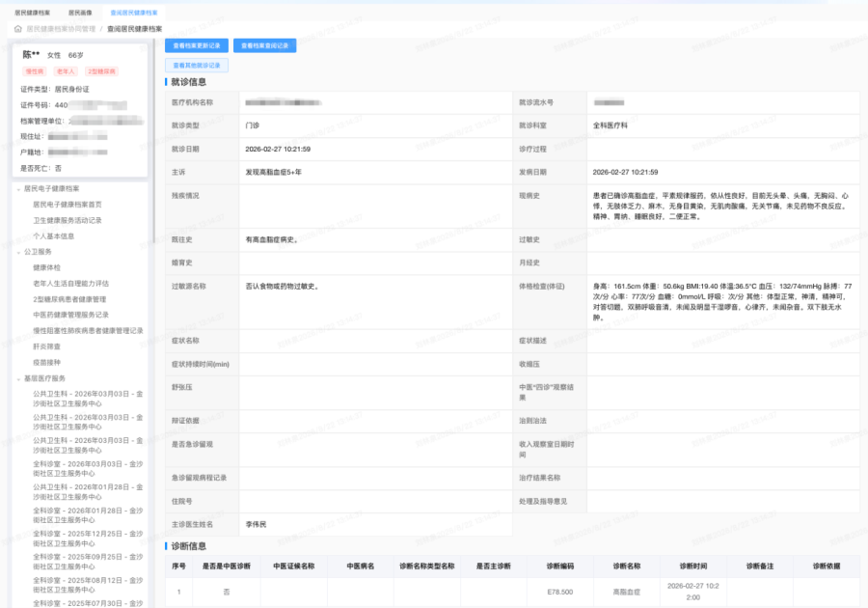
Task: Open 卫生健康服务活动记录
Action: [68, 220]
